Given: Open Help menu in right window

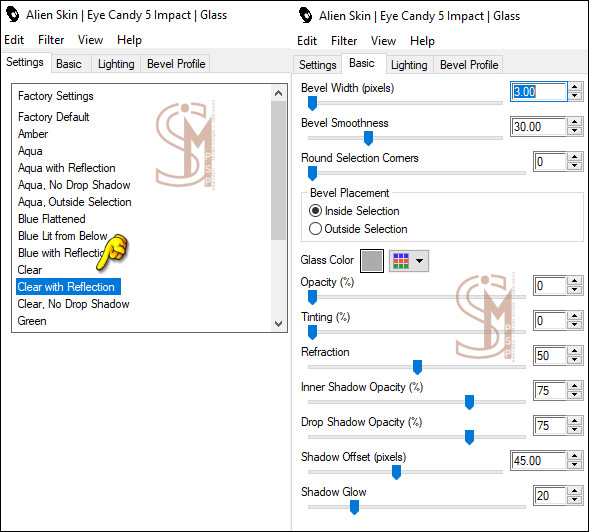Looking at the screenshot, I should tap(422, 41).
